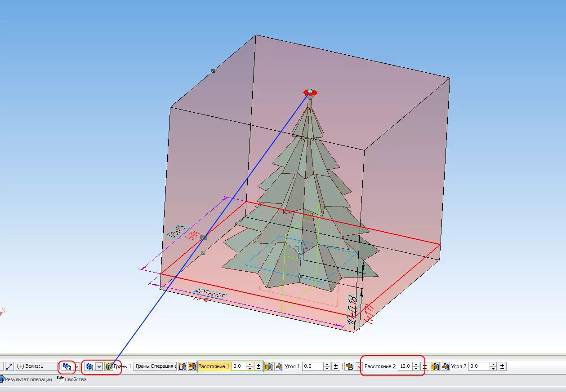Screen dimensions: 566x392
Task: Click the Грань.Операция face field
Action: (x=155, y=366)
